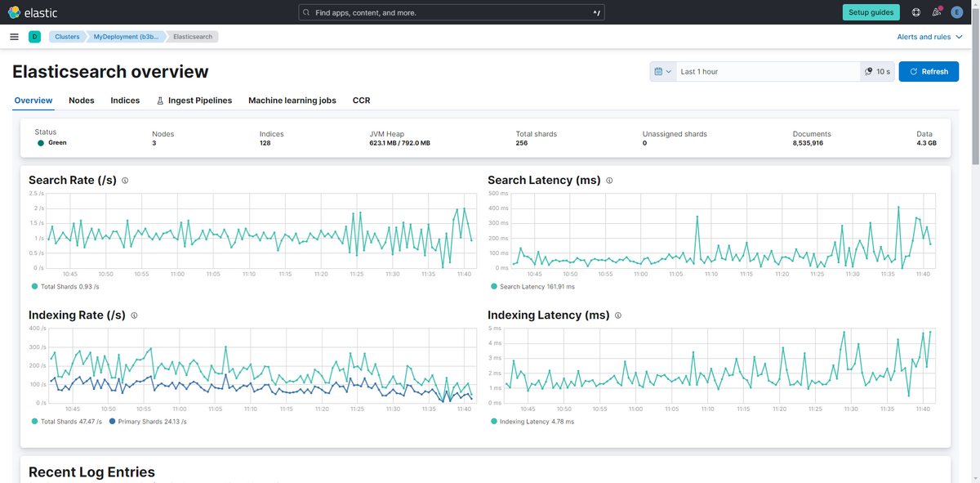The image size is (980, 483).
Task: Click the Search Rate info icon
Action: [124, 180]
